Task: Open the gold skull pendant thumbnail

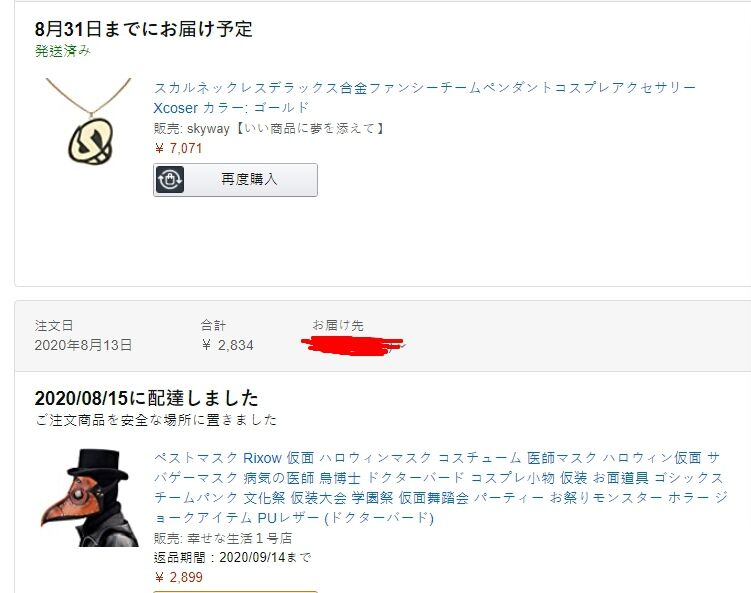Action: pos(89,121)
